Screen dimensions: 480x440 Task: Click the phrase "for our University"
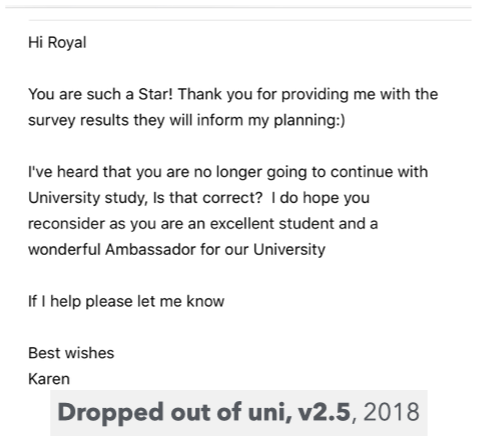[263, 250]
